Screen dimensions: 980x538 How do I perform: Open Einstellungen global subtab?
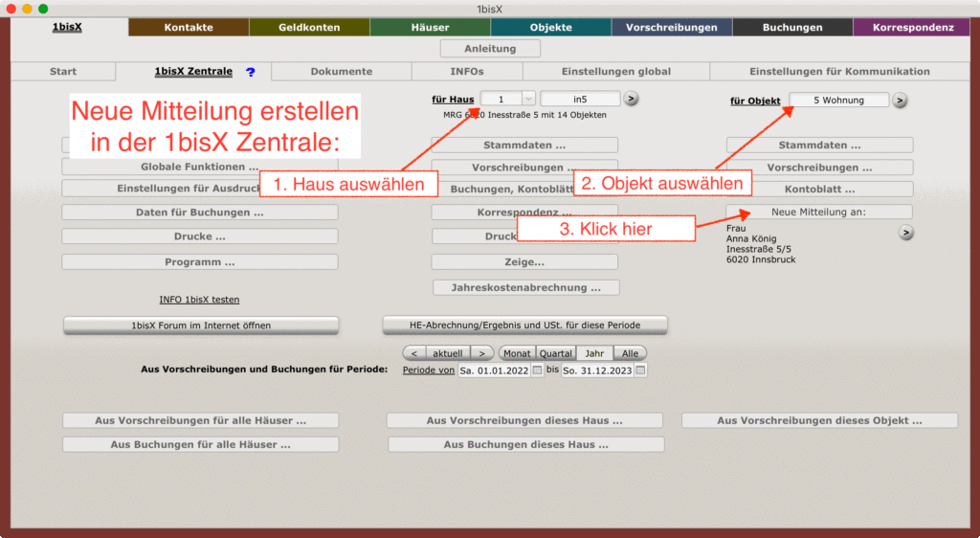tap(616, 71)
